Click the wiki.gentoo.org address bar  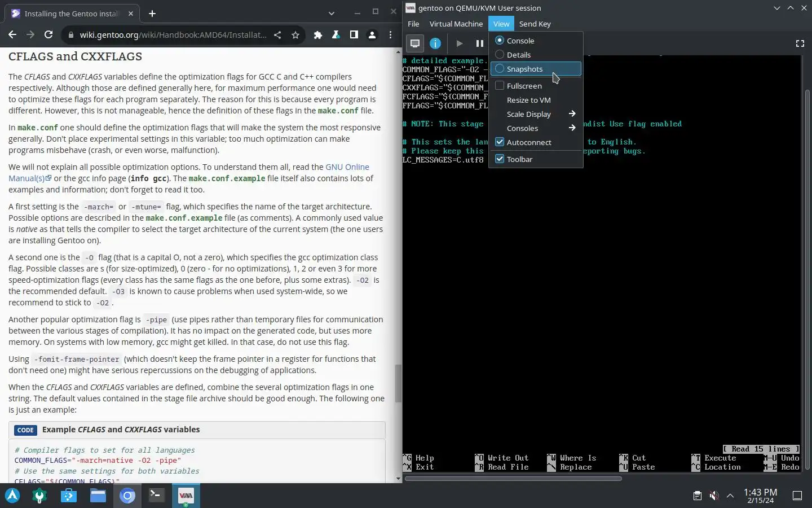coord(173,35)
